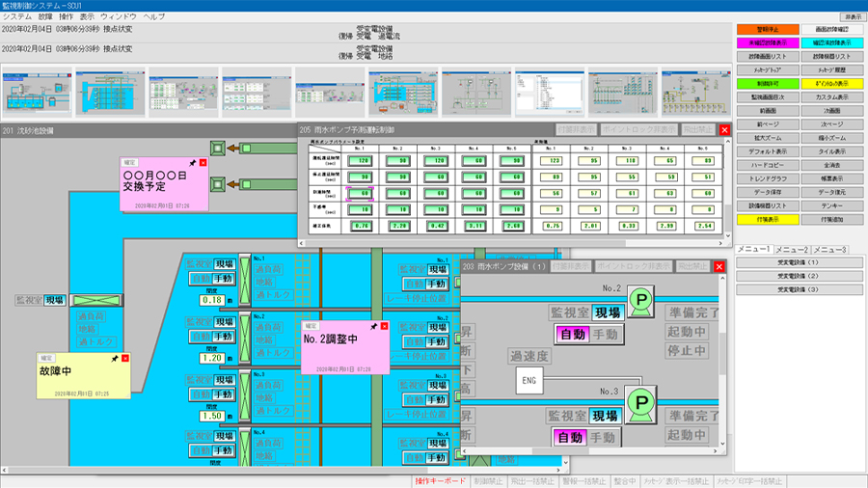Switch to the メニュー3 tab
Screen dimensions: 868x488
[x=829, y=250]
